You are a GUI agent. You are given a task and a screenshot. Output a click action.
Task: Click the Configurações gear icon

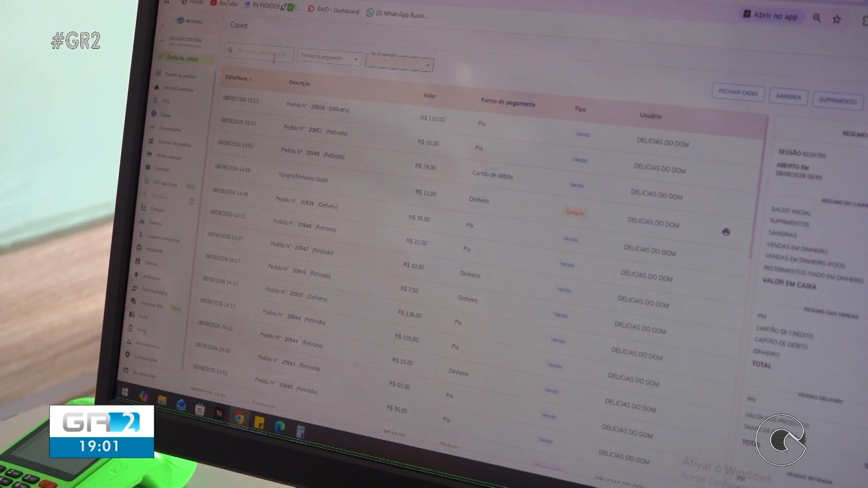click(x=127, y=354)
